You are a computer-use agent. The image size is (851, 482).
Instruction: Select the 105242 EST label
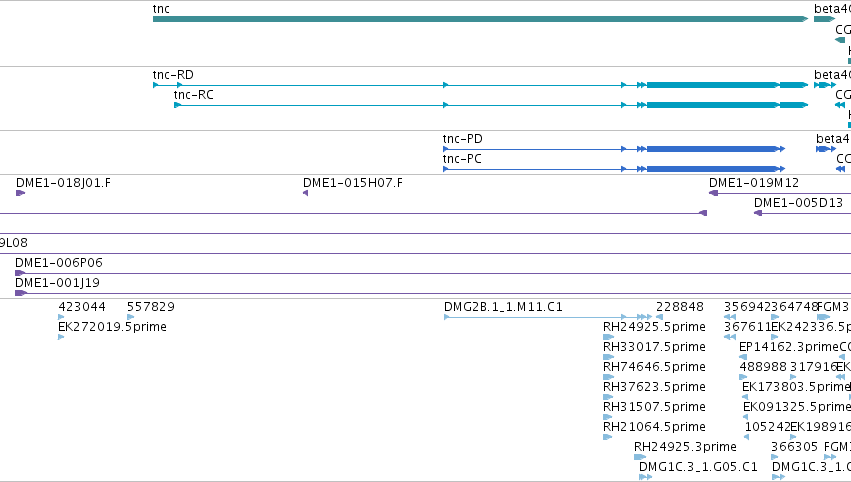coord(767,427)
